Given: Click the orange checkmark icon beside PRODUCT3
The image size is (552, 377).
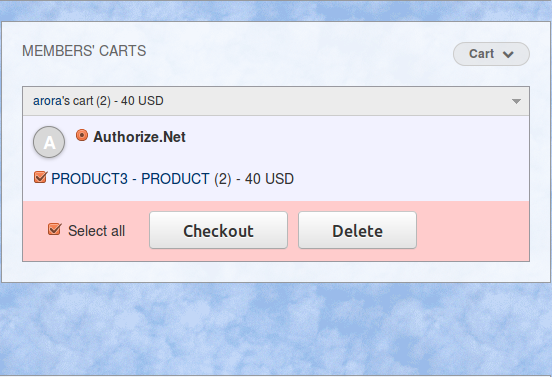Looking at the screenshot, I should [40, 177].
